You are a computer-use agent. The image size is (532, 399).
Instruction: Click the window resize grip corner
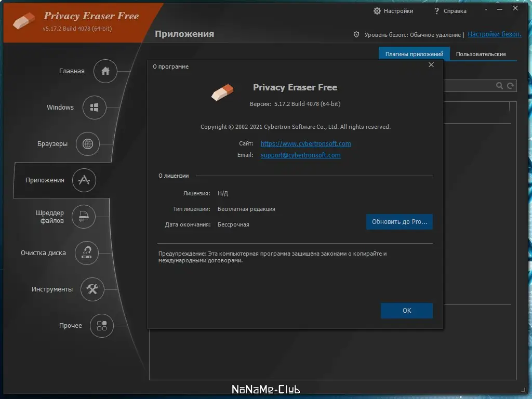[523, 390]
